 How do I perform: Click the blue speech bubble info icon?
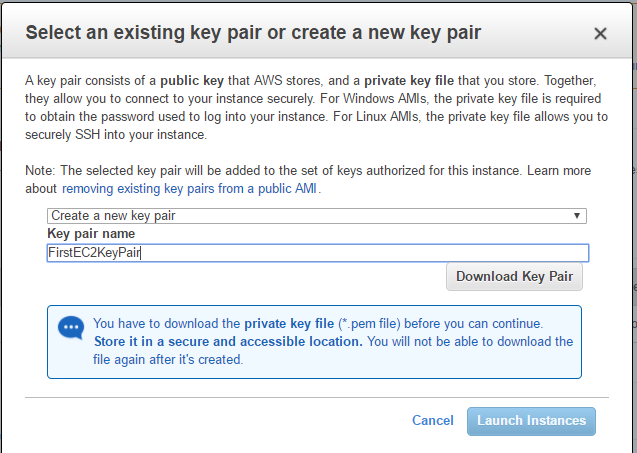pyautogui.click(x=71, y=327)
